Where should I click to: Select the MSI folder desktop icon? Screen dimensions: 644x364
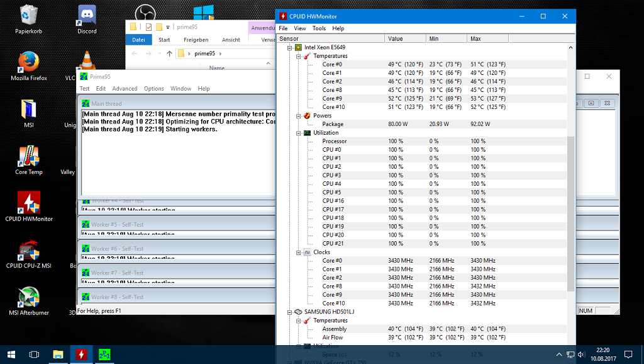[x=29, y=113]
